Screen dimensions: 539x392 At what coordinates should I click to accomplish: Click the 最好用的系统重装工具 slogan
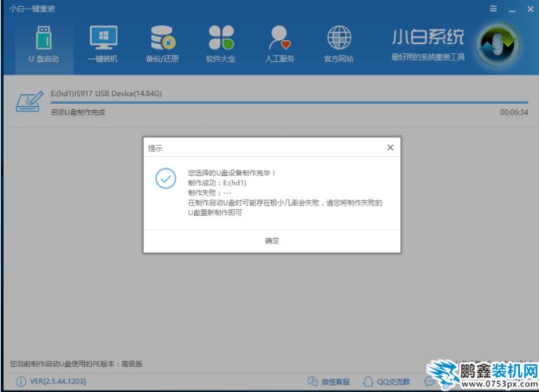point(428,57)
